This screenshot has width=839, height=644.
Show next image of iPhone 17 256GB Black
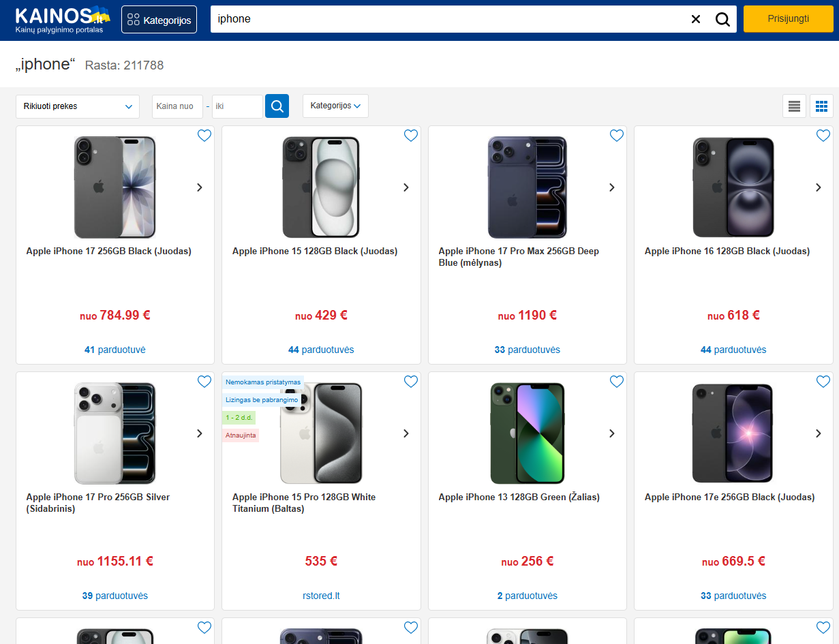(200, 187)
